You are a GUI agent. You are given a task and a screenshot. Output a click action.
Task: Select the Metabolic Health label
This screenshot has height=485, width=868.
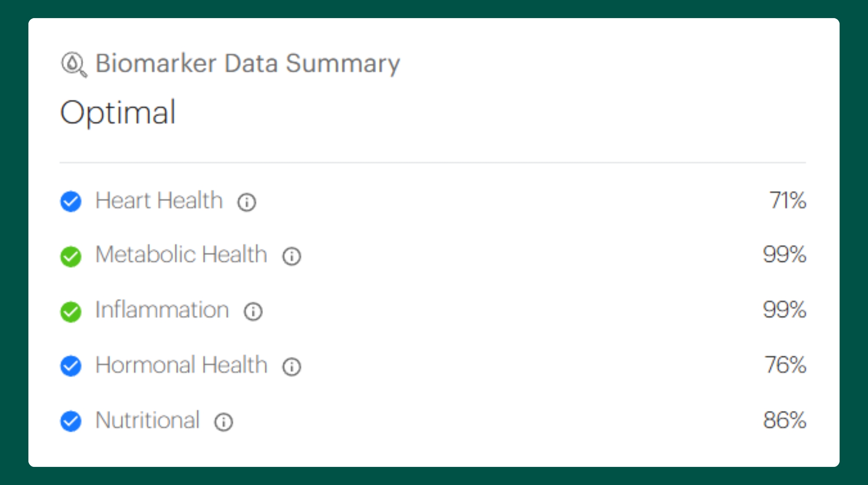[x=181, y=254]
